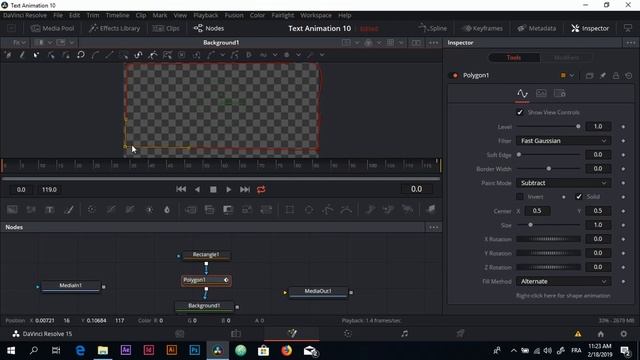
Task: Adjust the Size slider
Action: pyautogui.click(x=549, y=225)
